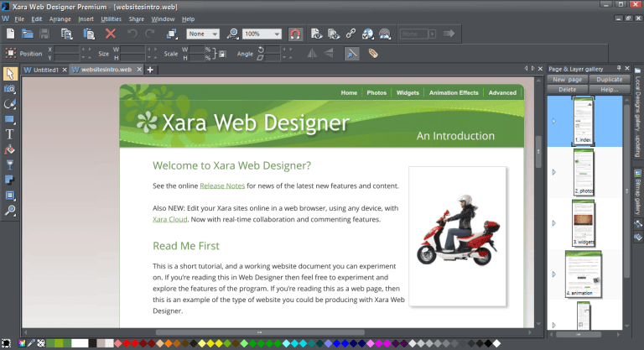Click the Help... button in gallery
Image resolution: width=644 pixels, height=350 pixels.
[x=609, y=89]
